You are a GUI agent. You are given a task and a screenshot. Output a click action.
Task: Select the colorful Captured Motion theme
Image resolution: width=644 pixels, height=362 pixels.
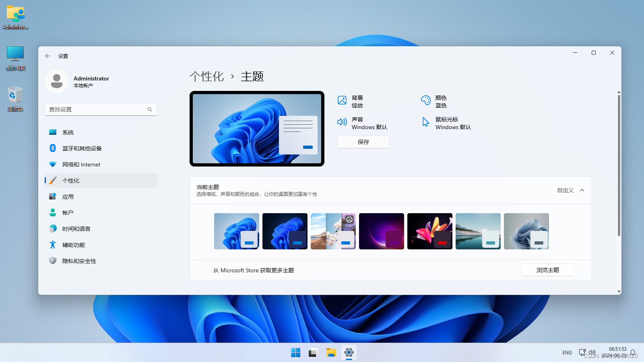pos(430,231)
